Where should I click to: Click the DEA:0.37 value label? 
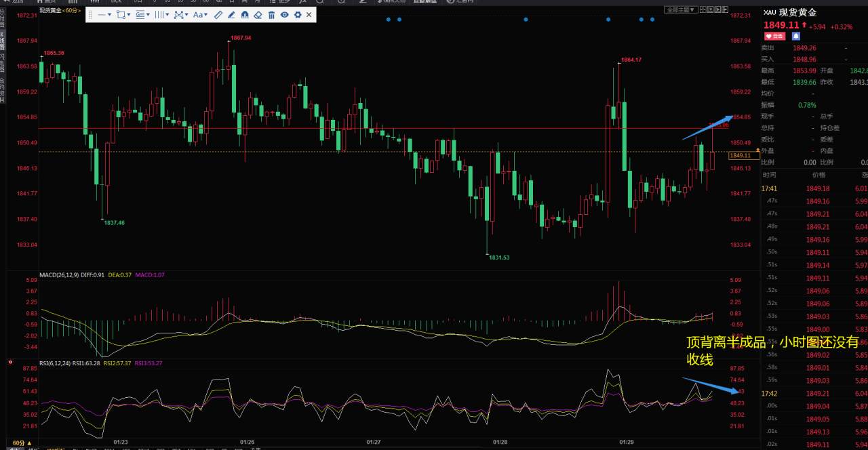pyautogui.click(x=120, y=274)
